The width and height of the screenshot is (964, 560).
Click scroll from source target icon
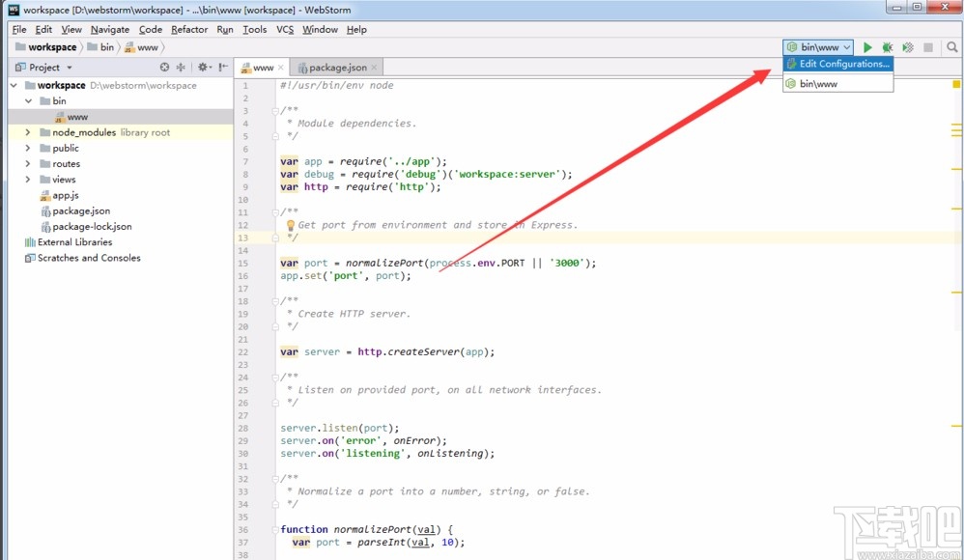click(164, 67)
